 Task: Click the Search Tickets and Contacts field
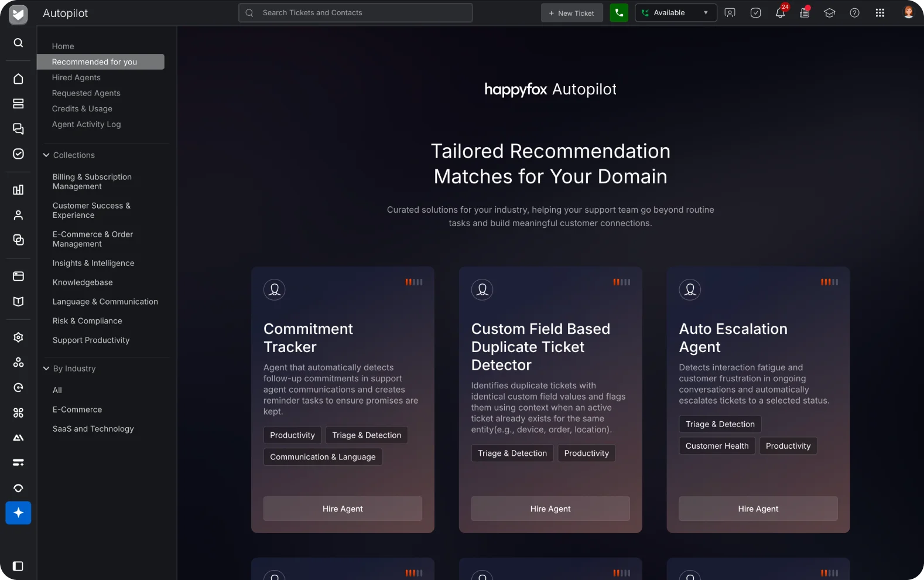(355, 13)
